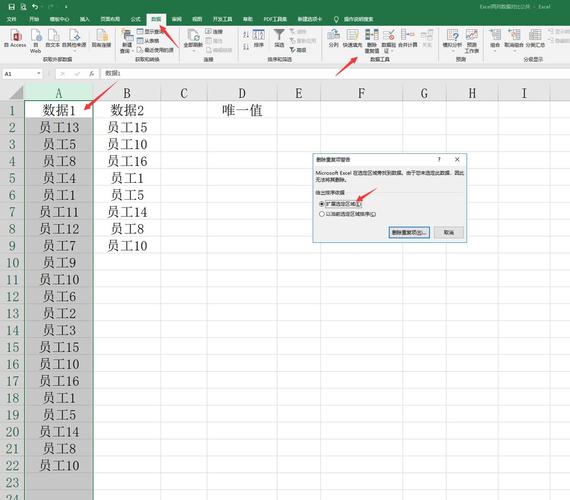Screen dimensions: 570x500
Task: Click the Flash Fill icon
Action: point(352,39)
